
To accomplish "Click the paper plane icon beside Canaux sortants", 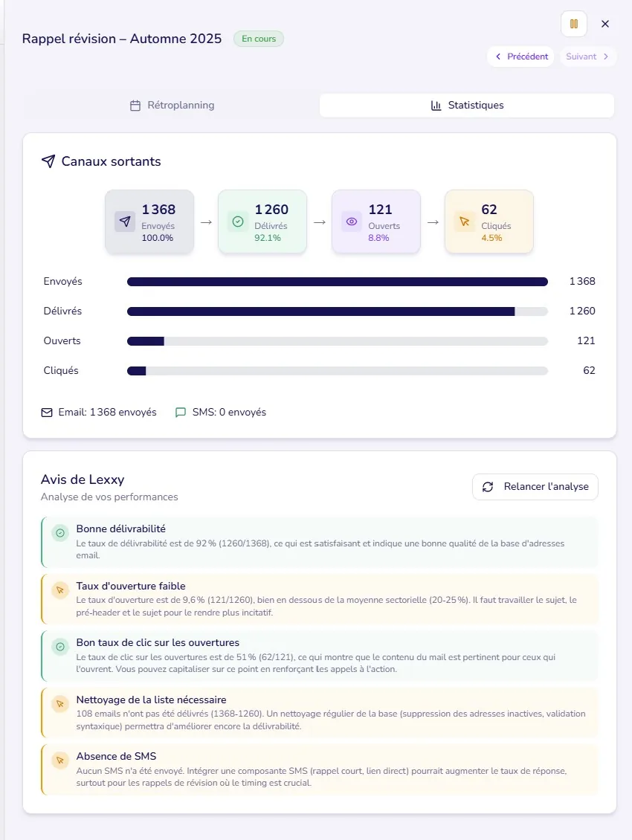I will tap(48, 161).
